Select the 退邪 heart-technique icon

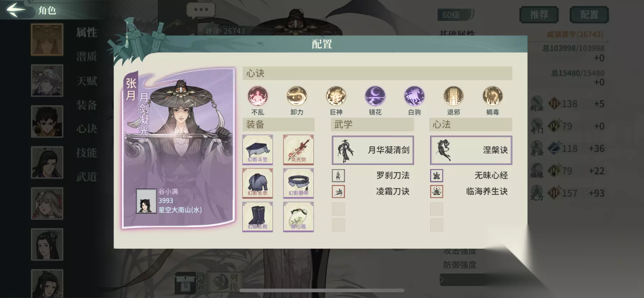[x=454, y=96]
